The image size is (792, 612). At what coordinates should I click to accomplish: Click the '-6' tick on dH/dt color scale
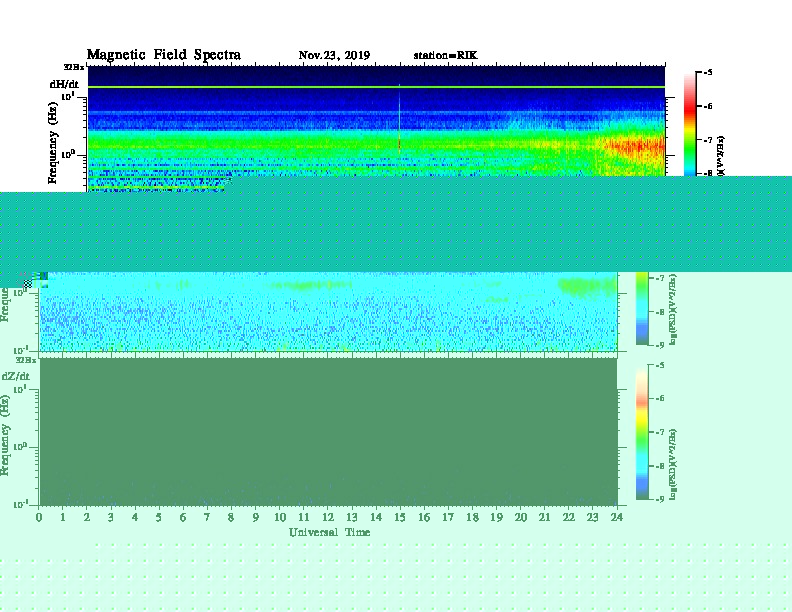click(708, 106)
